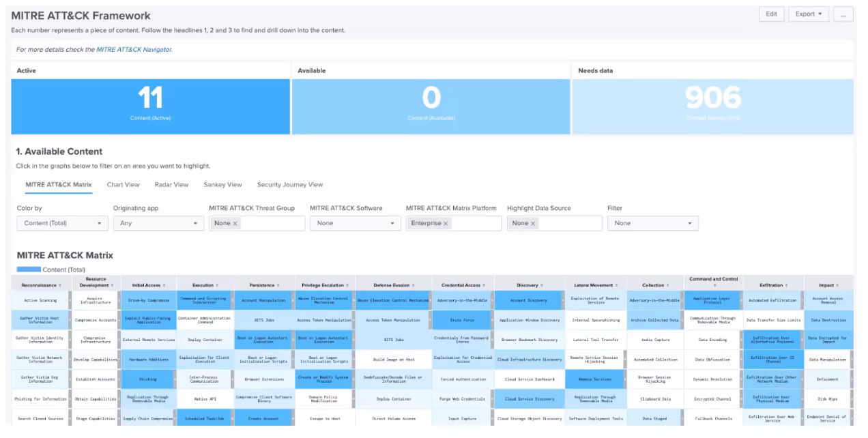The height and width of the screenshot is (438, 868).
Task: Open the Security Journey View tab
Action: click(x=289, y=185)
